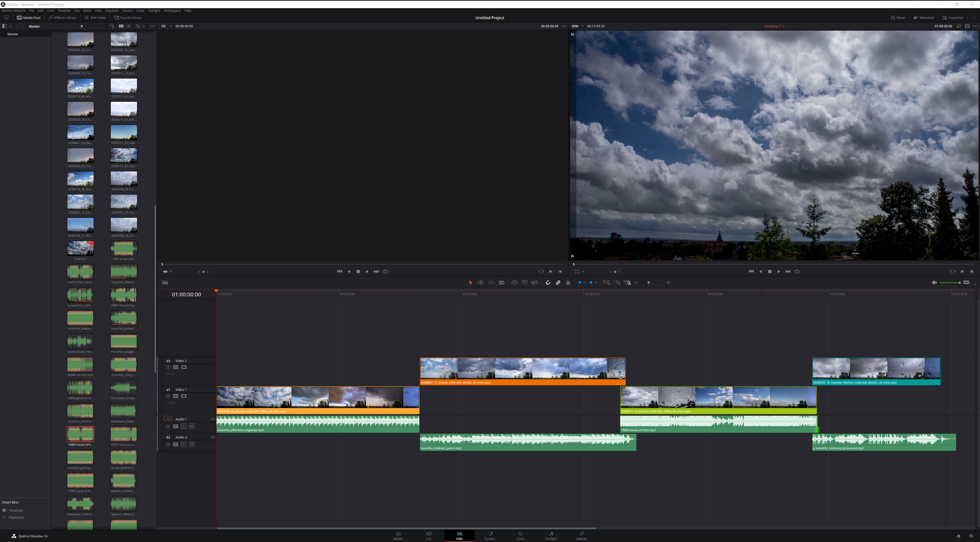Screen dimensions: 980x542
Task: Adjust the timeline zoom slider
Action: coord(649,282)
